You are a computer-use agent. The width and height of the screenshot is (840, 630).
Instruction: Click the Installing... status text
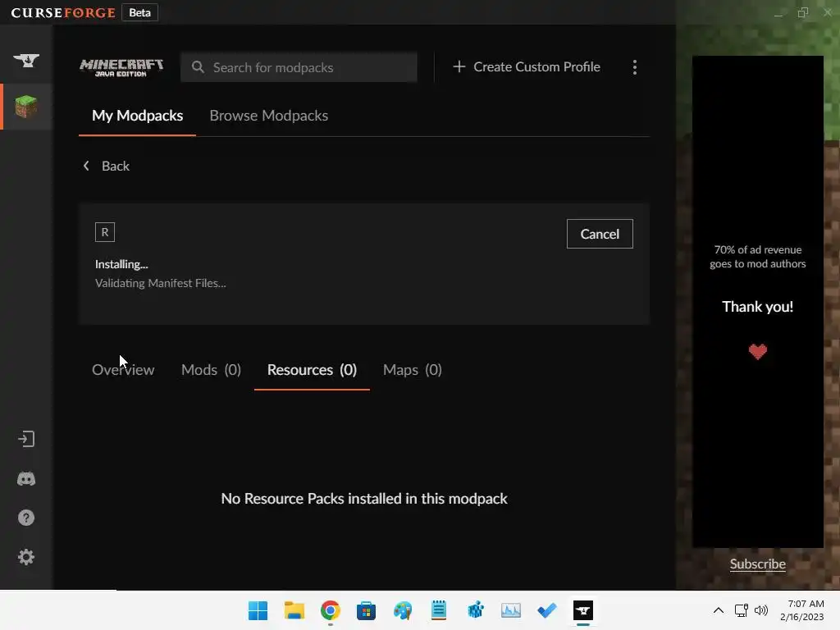point(121,264)
